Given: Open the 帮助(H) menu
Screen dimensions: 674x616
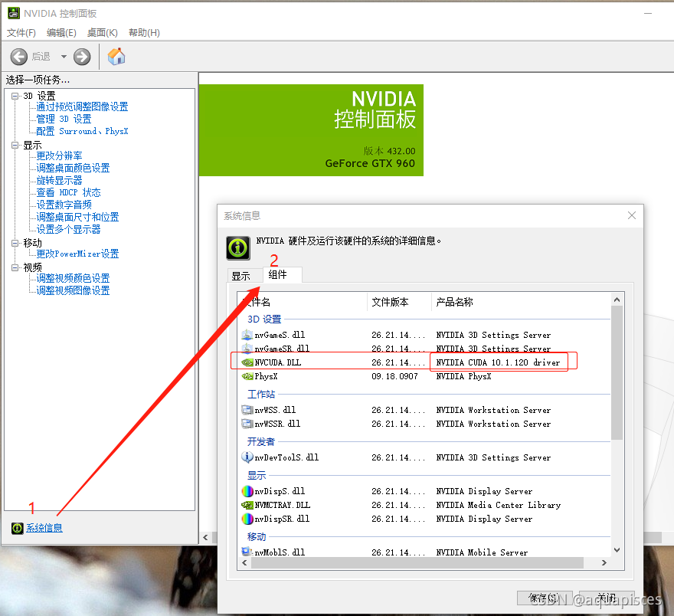Looking at the screenshot, I should tap(144, 33).
